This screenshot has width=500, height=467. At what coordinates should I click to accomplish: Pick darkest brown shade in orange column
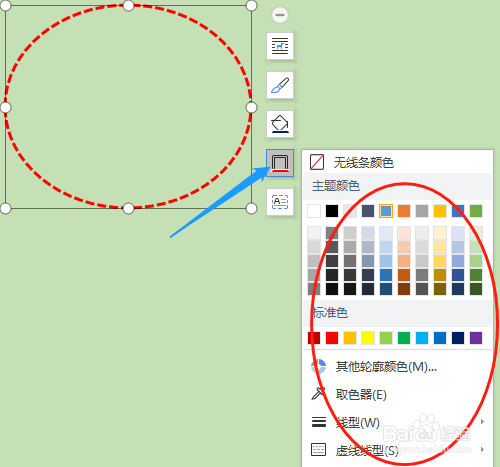point(404,289)
